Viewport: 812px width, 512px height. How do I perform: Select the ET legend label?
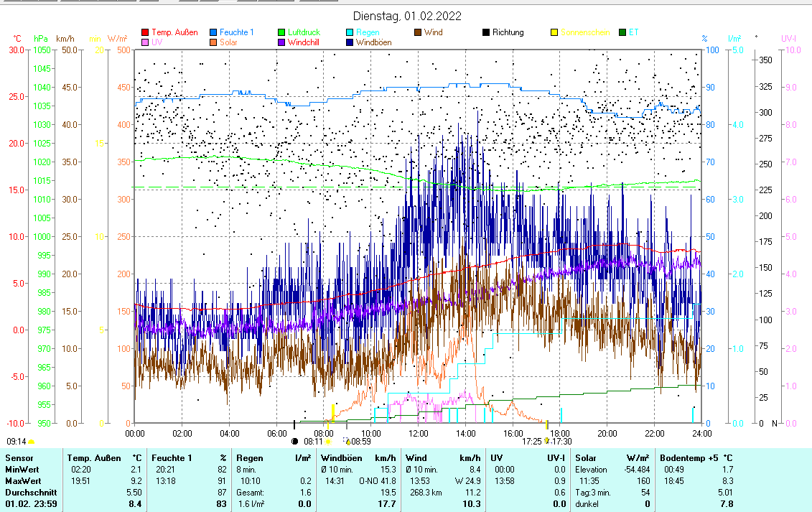(633, 32)
